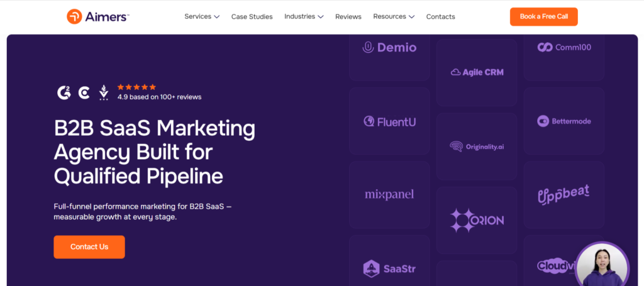Expand the Resources dropdown menu
The image size is (644, 286).
[x=394, y=16]
